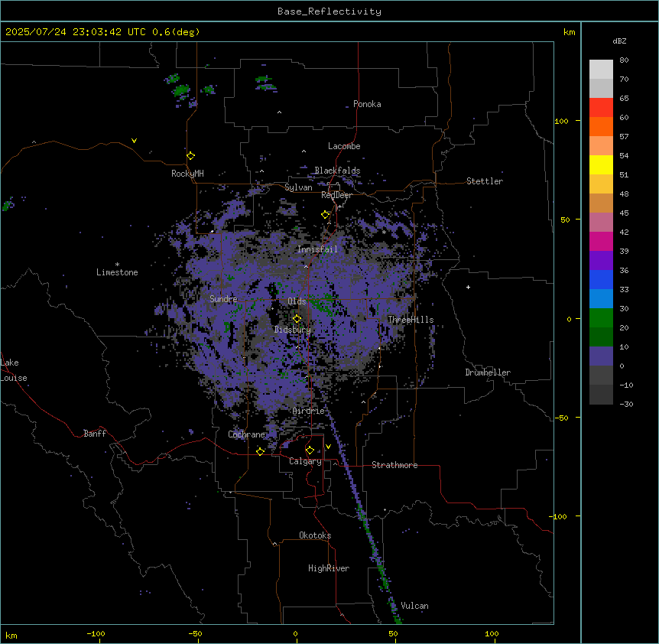659x644 pixels.
Task: Click the yellow V marker northwest of RockyMH
Action: point(134,141)
